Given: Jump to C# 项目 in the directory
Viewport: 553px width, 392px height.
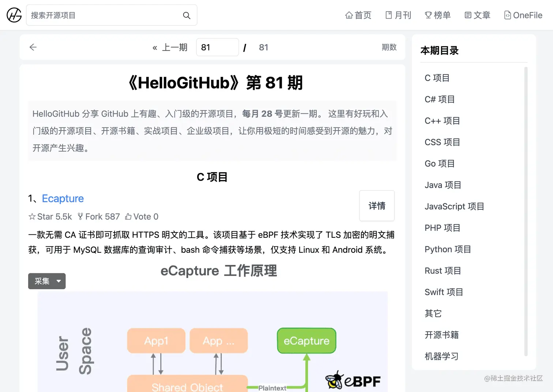Looking at the screenshot, I should click(440, 99).
